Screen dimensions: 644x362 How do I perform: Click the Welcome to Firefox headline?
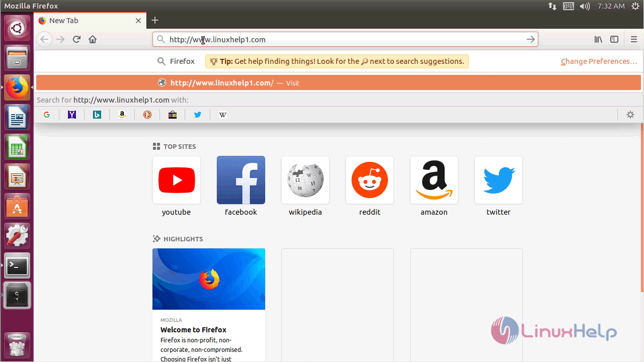click(193, 330)
